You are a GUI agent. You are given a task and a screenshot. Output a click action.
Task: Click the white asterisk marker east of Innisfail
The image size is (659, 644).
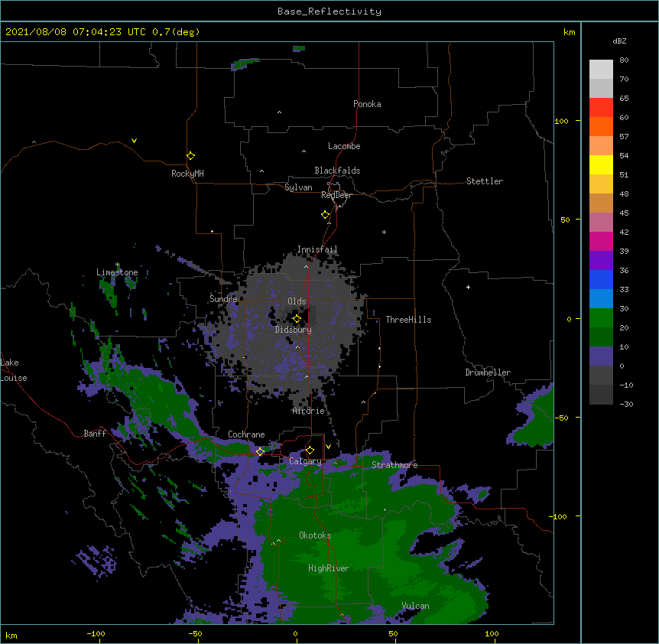coord(384,232)
